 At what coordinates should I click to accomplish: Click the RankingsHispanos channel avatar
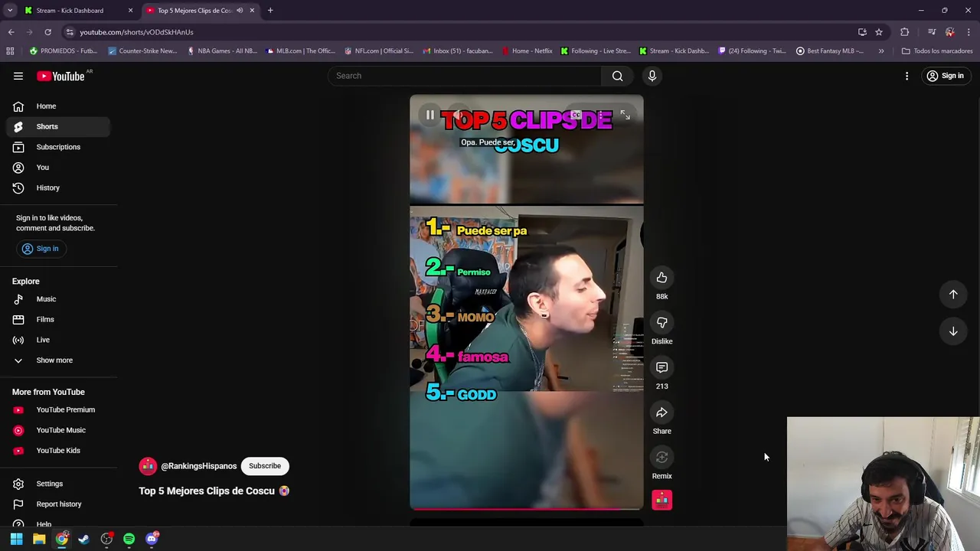coord(148,466)
